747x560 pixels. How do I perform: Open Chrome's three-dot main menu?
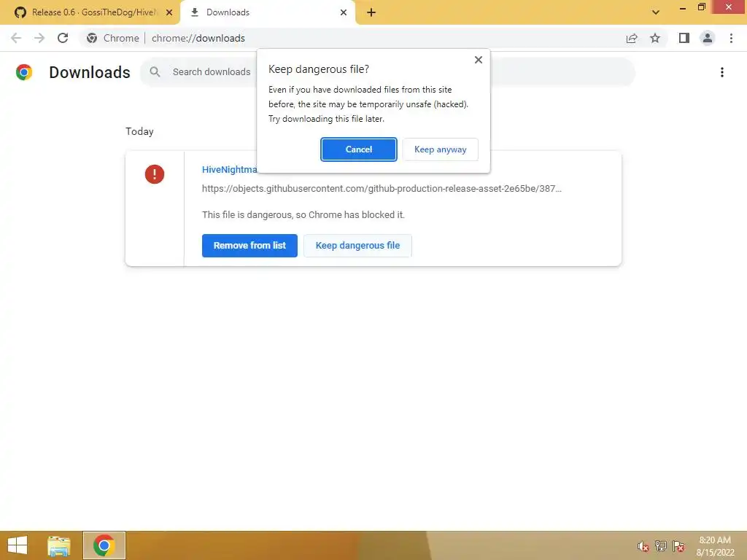click(731, 38)
